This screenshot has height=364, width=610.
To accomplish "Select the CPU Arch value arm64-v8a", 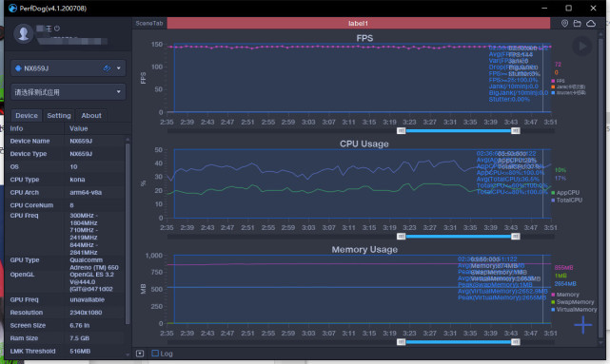I will 86,192.
